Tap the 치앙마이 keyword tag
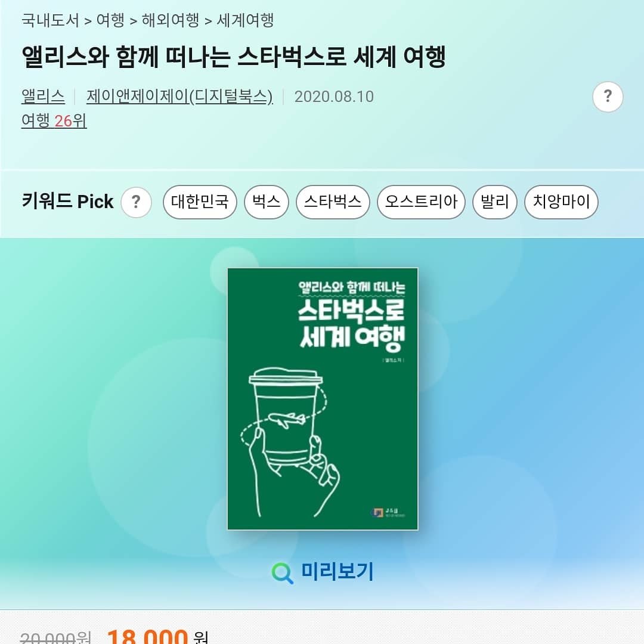The width and height of the screenshot is (644, 644). [561, 202]
